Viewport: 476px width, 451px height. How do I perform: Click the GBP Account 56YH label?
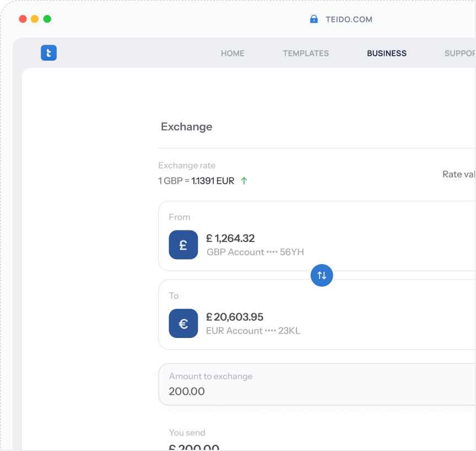click(x=255, y=252)
